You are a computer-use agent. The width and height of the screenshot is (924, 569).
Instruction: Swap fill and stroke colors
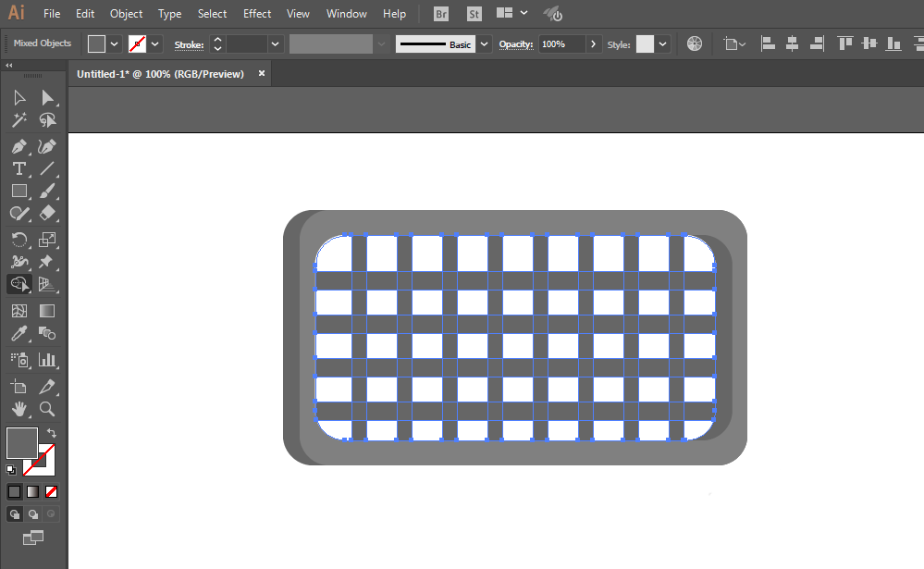coord(51,432)
